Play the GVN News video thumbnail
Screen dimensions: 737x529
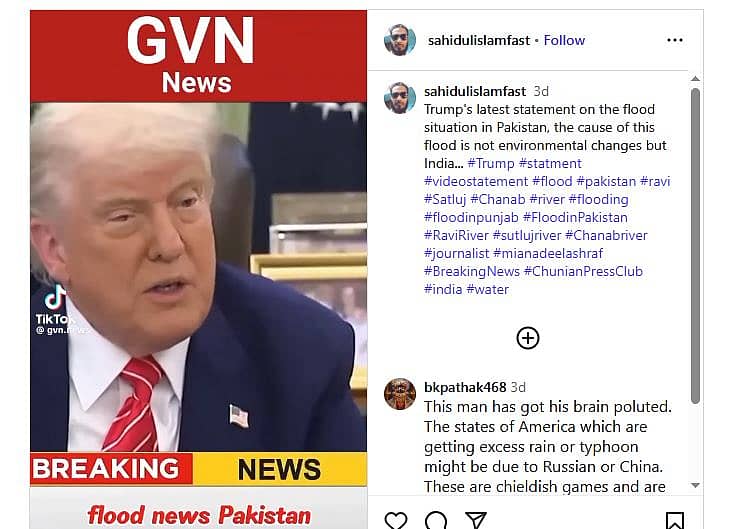pyautogui.click(x=198, y=269)
